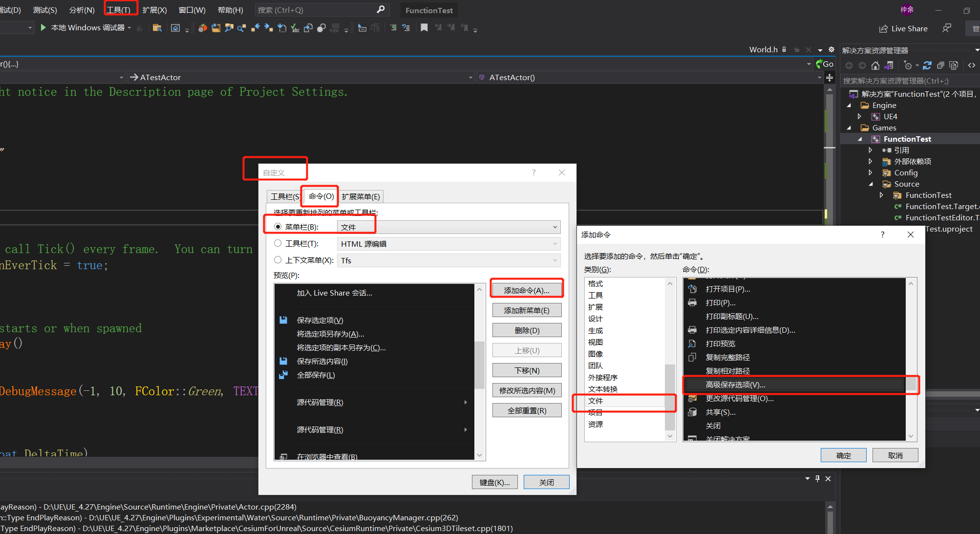Viewport: 980px width, 534px height.
Task: Select the 上下文菜单(X) radio button
Action: 278,260
